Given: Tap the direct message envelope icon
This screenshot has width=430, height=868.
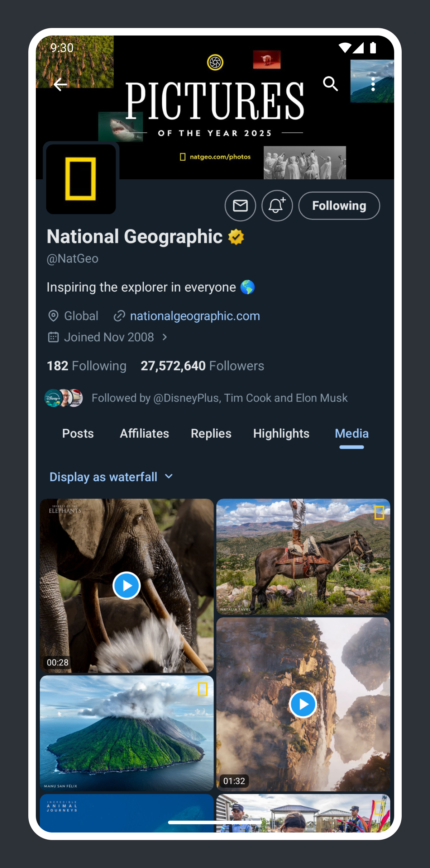Looking at the screenshot, I should [x=240, y=206].
